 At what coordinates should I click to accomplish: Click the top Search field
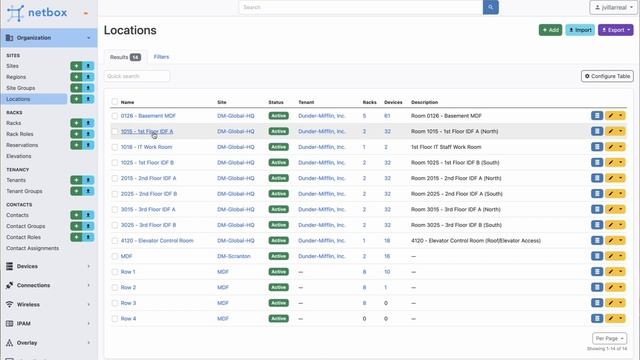[361, 7]
